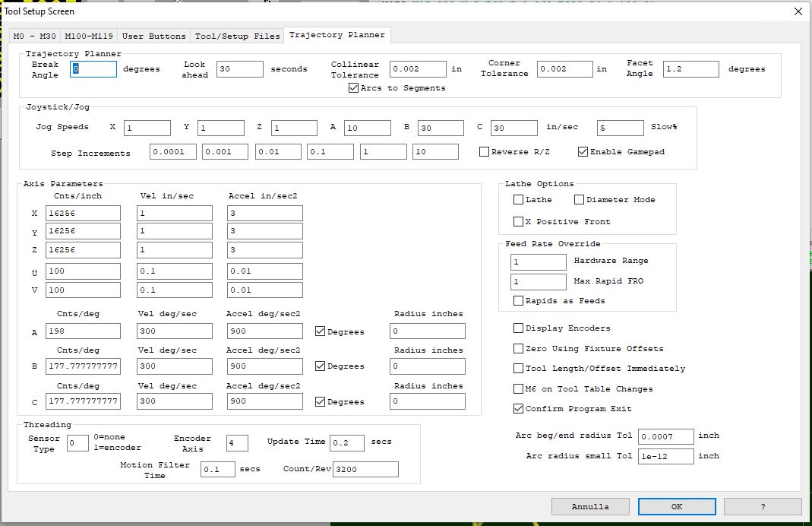Open the M100-M119 tab
This screenshot has width=812, height=526.
click(x=88, y=36)
